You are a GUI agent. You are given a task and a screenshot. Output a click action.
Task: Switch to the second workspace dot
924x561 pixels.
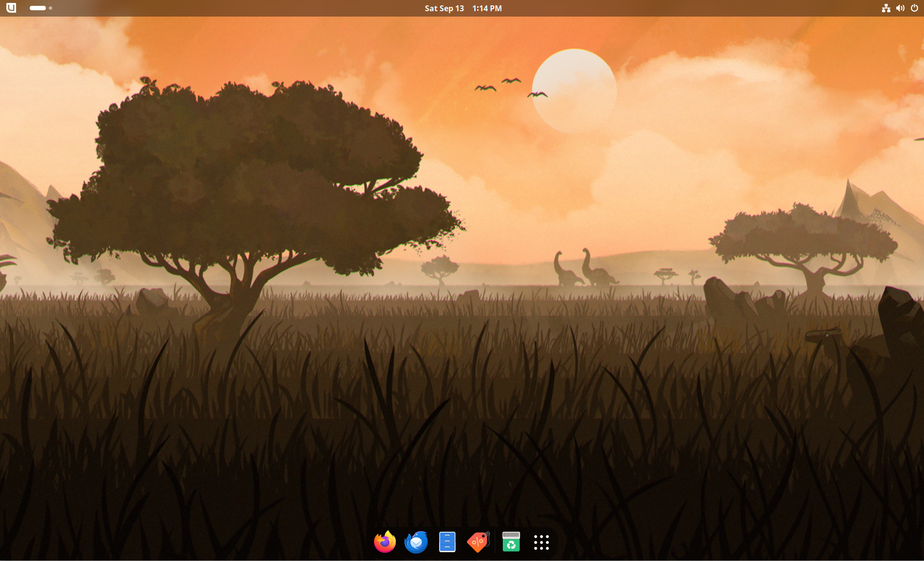51,8
